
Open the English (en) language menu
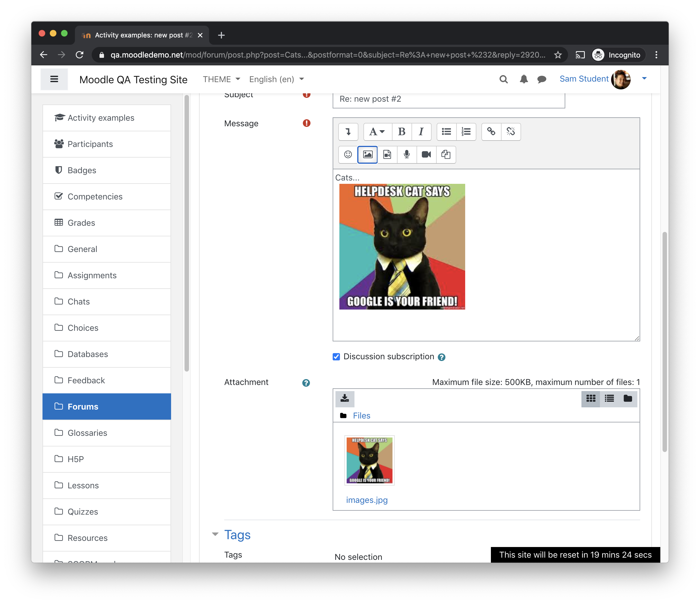(x=277, y=79)
